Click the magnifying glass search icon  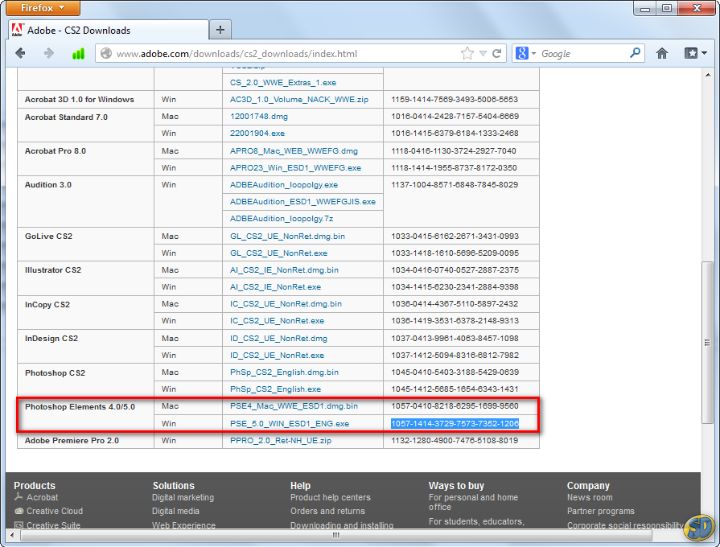pyautogui.click(x=635, y=53)
